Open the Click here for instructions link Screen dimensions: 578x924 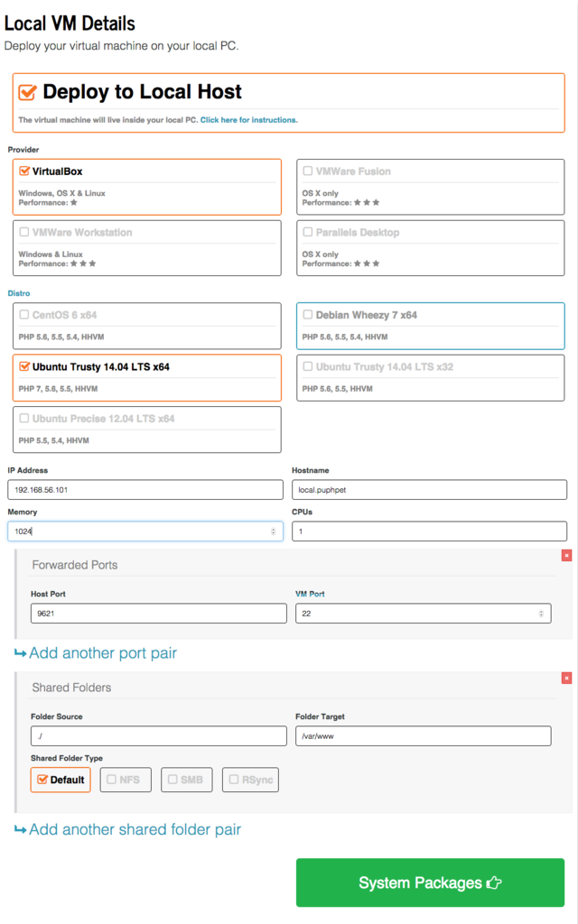tap(249, 120)
